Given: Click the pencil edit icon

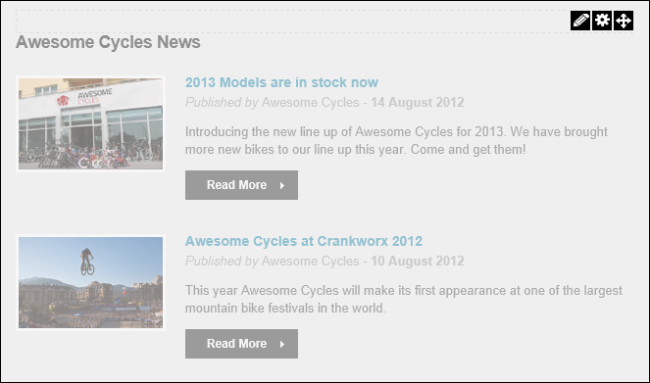Looking at the screenshot, I should pos(580,20).
